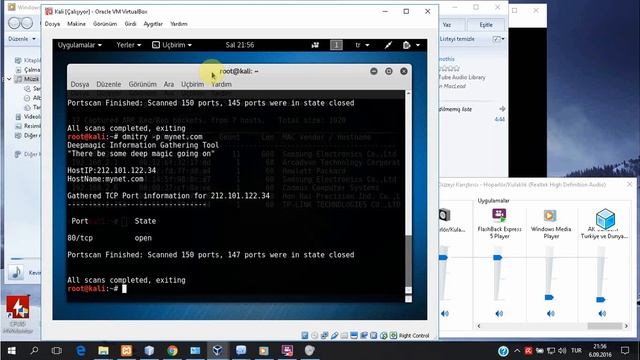Open terminal Dosya menu
The height and width of the screenshot is (360, 640).
pos(80,84)
